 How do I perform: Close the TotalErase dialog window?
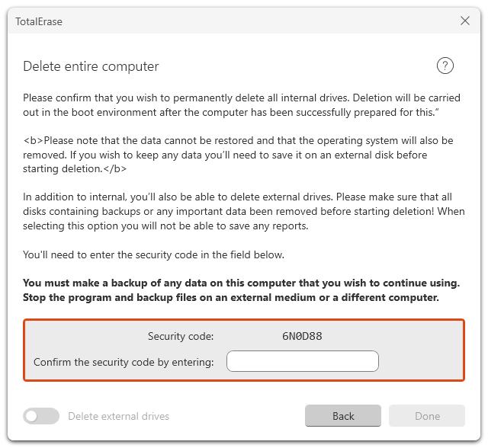(x=465, y=21)
